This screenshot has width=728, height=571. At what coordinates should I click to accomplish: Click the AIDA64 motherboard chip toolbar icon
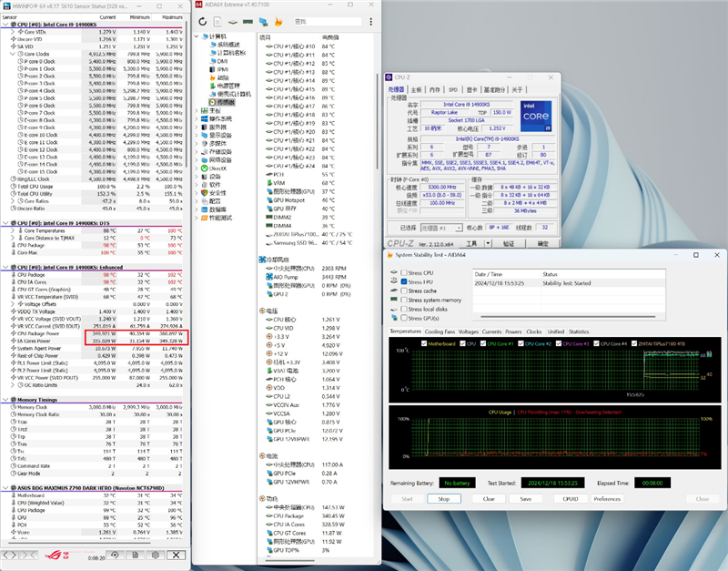pyautogui.click(x=233, y=22)
